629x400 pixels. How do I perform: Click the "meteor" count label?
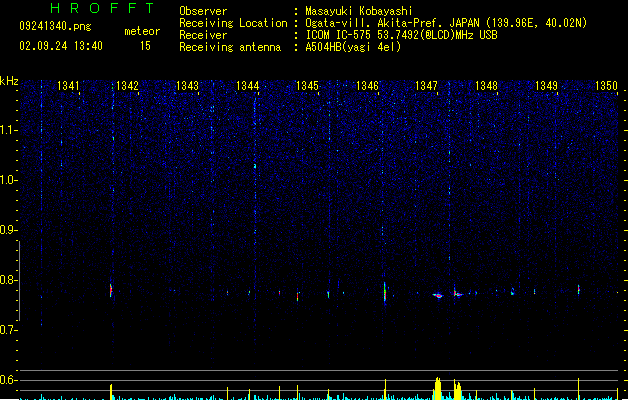point(142,31)
